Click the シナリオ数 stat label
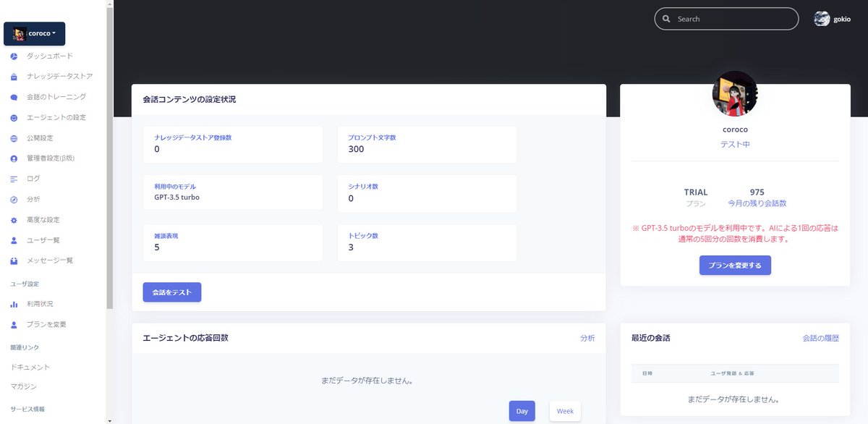The height and width of the screenshot is (424, 868). [363, 187]
